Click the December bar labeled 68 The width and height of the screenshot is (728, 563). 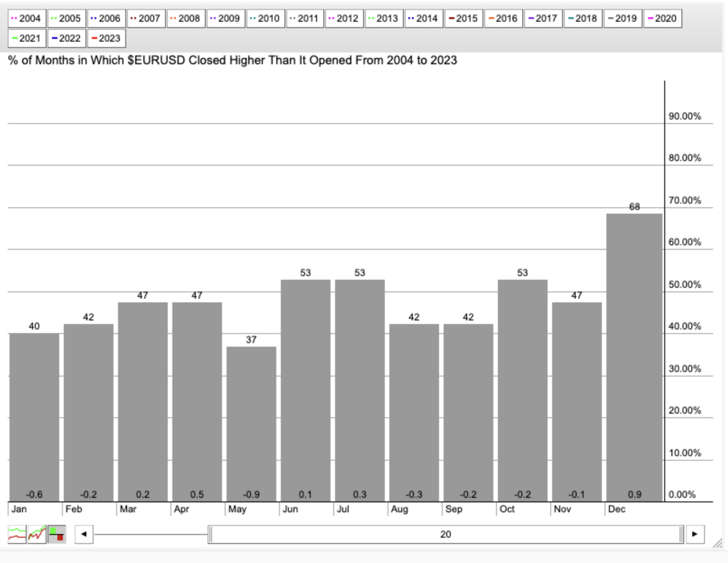(x=634, y=358)
